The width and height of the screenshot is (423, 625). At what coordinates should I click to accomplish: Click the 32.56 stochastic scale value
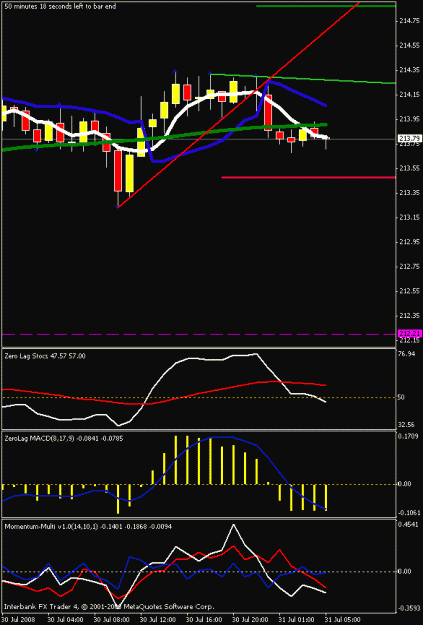[x=407, y=425]
